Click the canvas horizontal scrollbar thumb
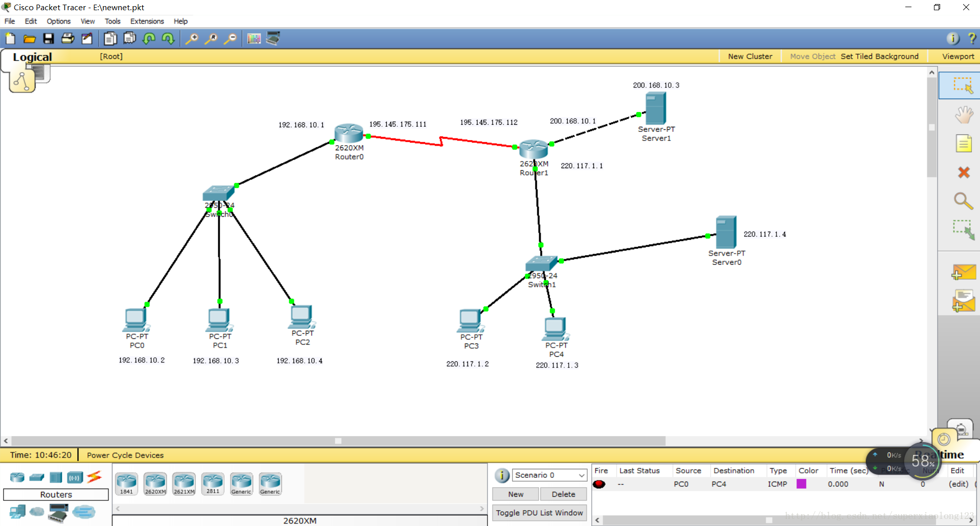This screenshot has width=980, height=526. [x=338, y=441]
